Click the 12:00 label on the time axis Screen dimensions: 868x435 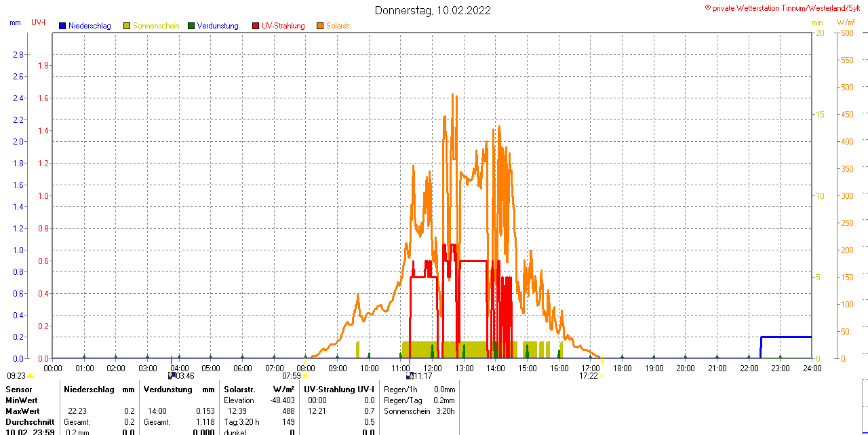[x=433, y=368]
